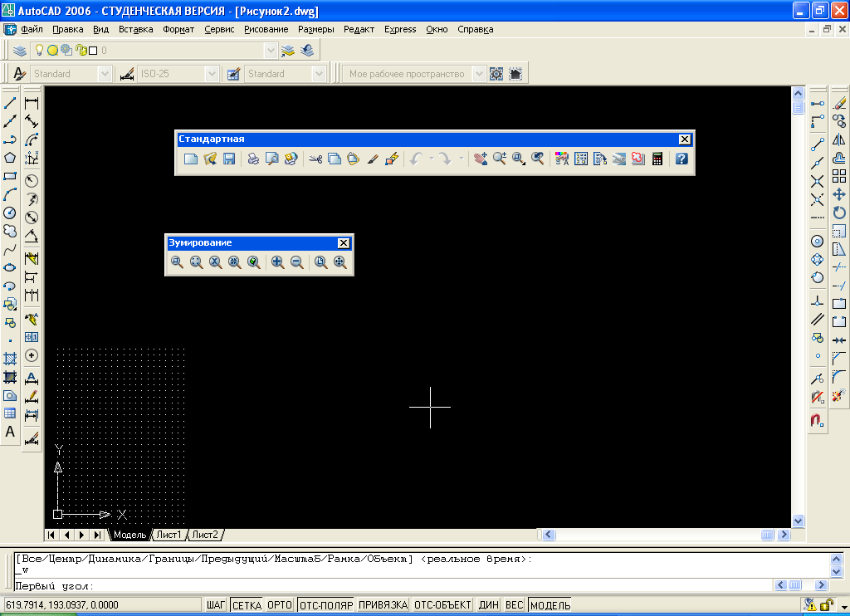Close the Зумирование floating toolbar
The width and height of the screenshot is (850, 616).
pyautogui.click(x=343, y=243)
